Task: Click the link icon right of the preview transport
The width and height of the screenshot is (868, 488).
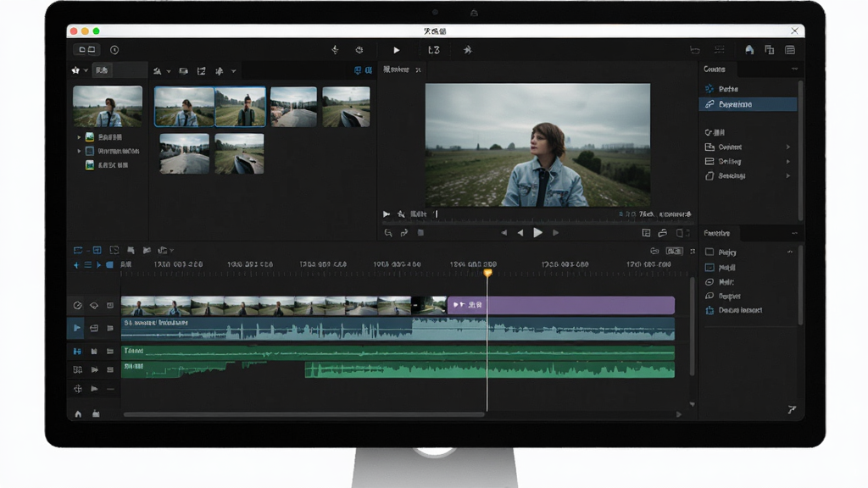Action: click(x=663, y=233)
